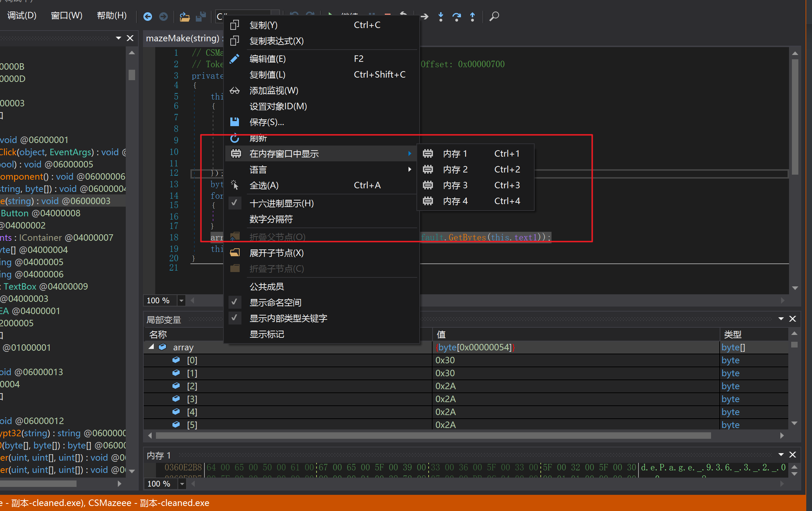Viewport: 812px width, 511px height.
Task: Click left panel vertical scrollbar thumb
Action: click(x=132, y=75)
